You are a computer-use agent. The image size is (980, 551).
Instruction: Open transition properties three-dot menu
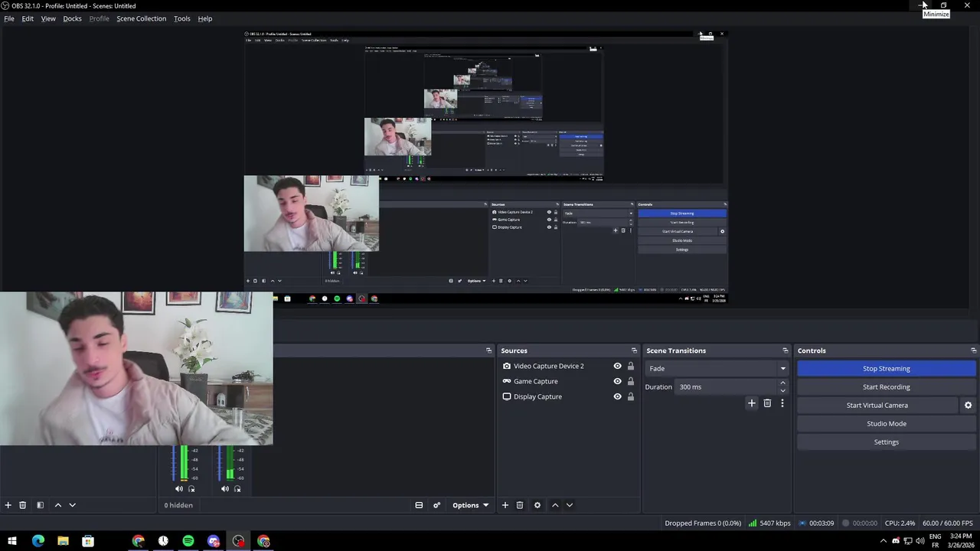[782, 403]
